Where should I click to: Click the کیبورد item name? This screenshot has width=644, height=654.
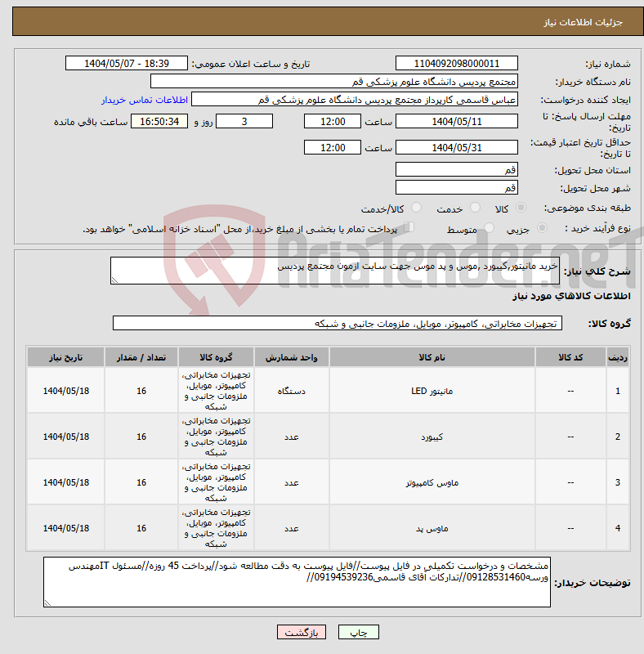click(432, 437)
